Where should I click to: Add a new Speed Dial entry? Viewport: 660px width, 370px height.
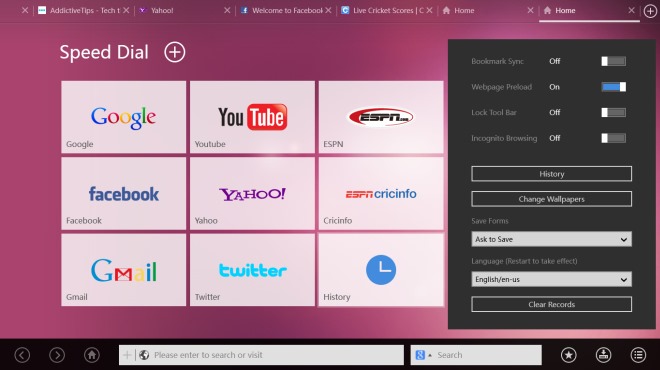coord(174,52)
